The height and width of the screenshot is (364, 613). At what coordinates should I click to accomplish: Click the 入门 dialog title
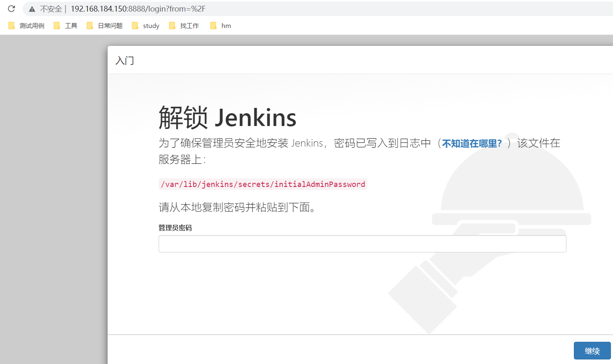coord(125,61)
